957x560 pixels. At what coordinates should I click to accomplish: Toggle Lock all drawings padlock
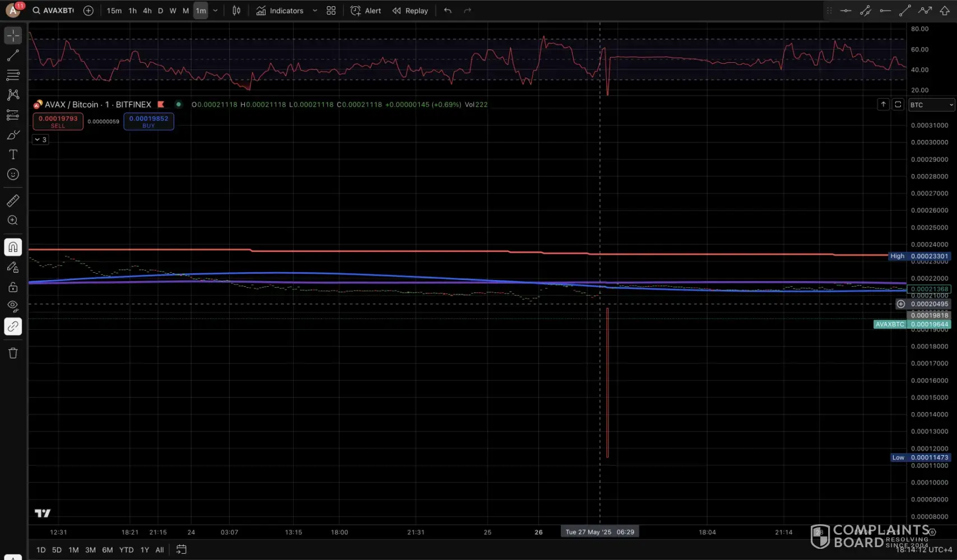13,287
